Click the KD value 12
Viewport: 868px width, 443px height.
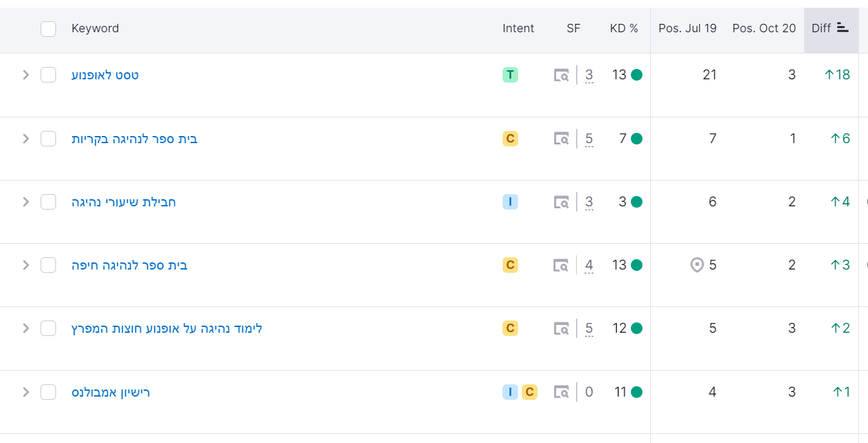[x=619, y=328]
